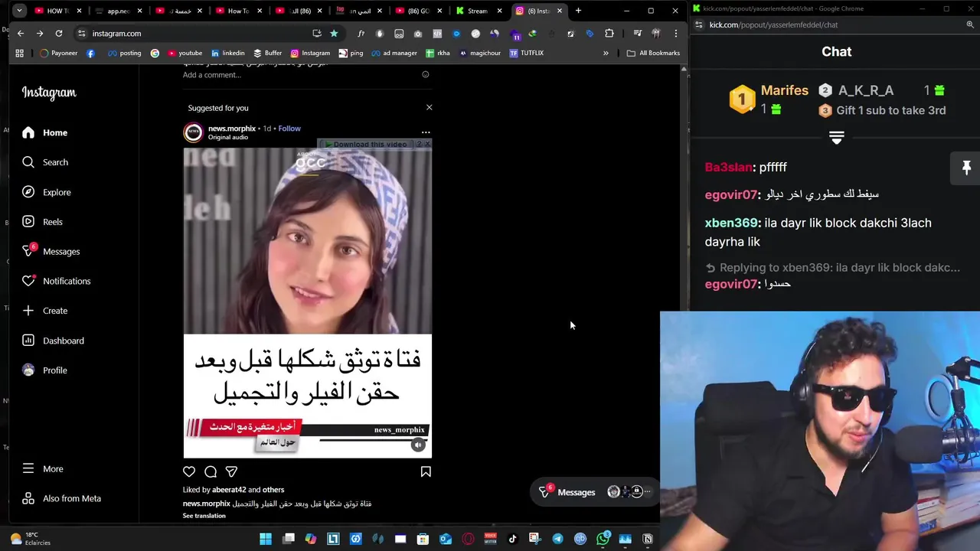Open the news.morphix profile name in the post header
980x551 pixels.
point(232,129)
